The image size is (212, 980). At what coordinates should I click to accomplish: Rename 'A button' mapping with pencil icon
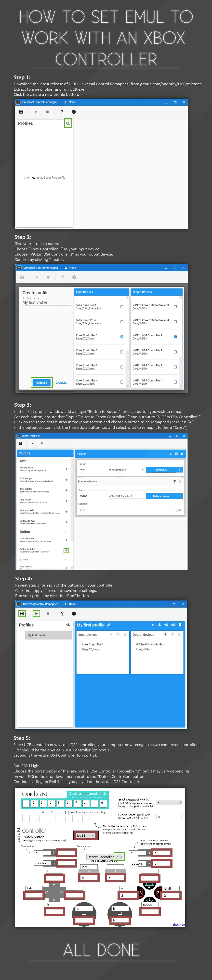[x=171, y=454]
